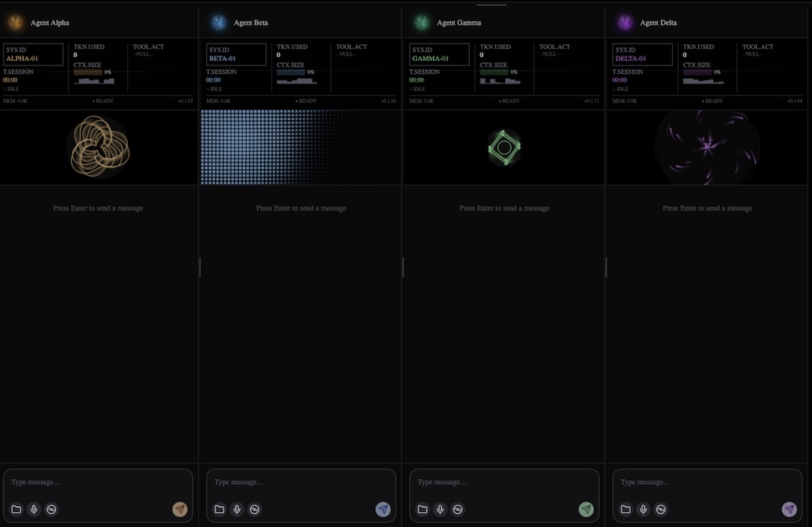812x527 pixels.
Task: Click 'Press Enter to send a message' in Agent Alpha
Action: point(98,208)
